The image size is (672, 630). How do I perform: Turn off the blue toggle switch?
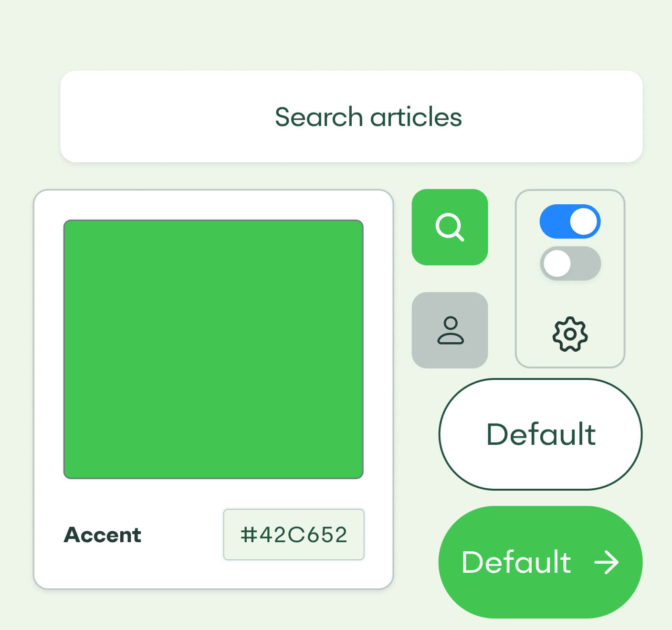pyautogui.click(x=570, y=221)
